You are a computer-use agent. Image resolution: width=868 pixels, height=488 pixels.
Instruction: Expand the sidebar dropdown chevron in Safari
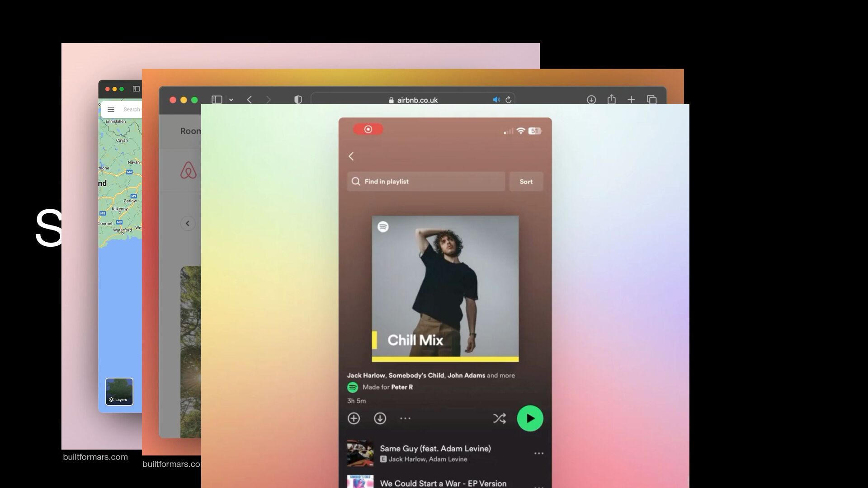click(x=231, y=100)
